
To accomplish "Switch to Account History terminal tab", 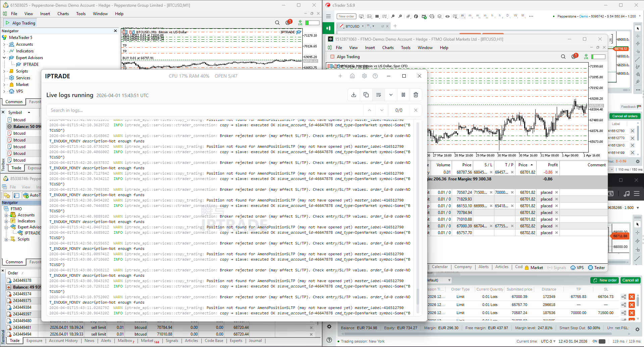I will pos(63,341).
